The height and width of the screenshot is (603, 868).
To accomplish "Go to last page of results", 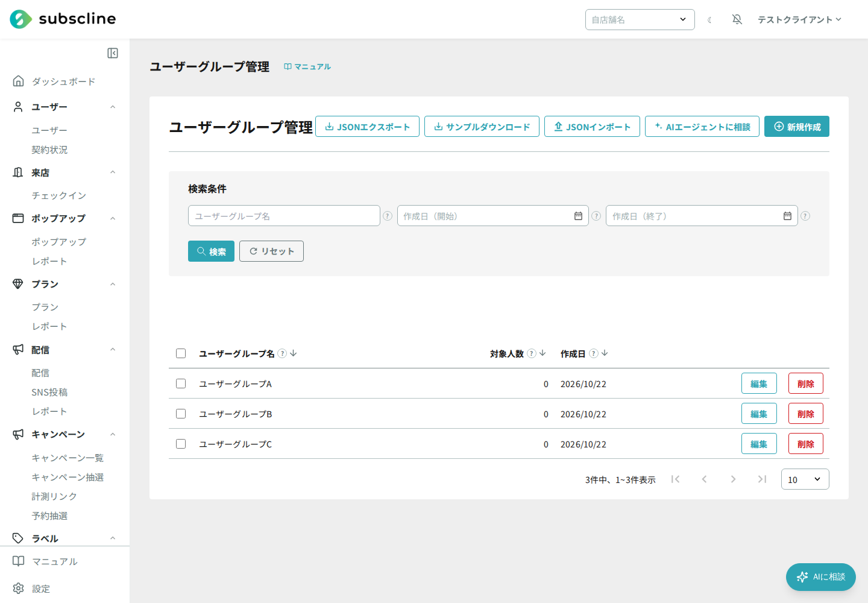I will pos(762,479).
